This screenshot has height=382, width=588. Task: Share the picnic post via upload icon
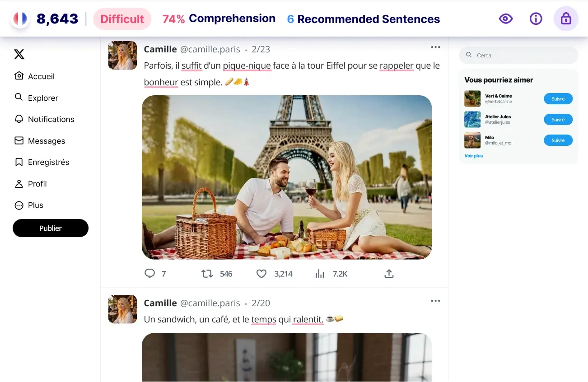coord(389,274)
